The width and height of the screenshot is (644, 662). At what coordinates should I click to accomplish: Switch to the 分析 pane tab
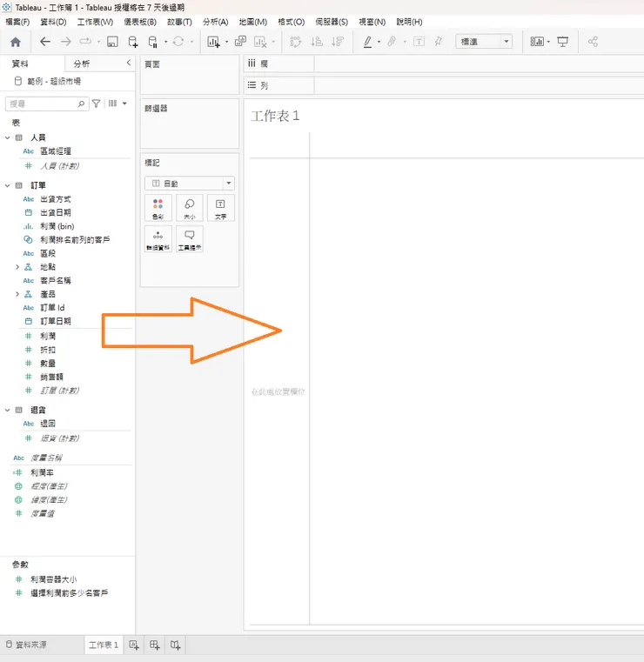click(x=82, y=64)
